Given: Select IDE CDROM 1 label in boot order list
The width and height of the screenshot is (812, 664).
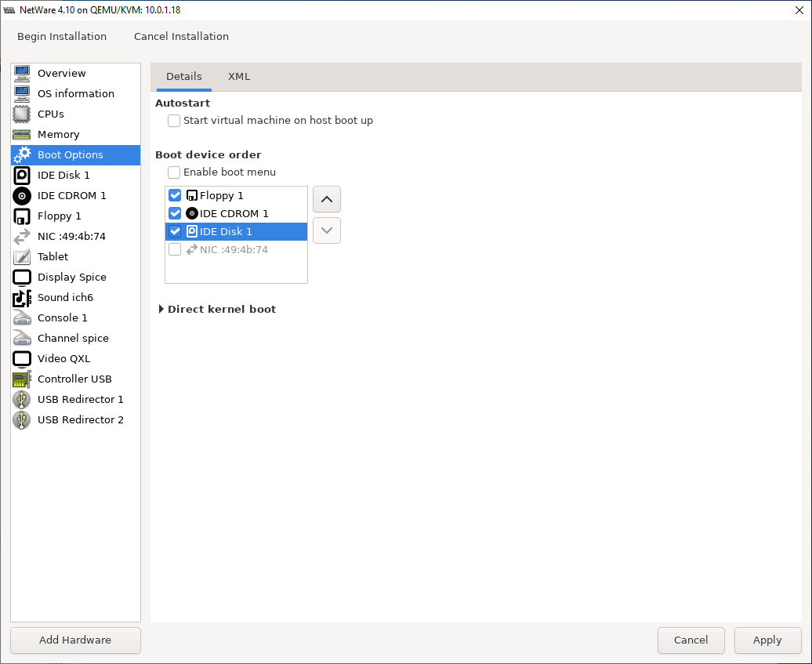Looking at the screenshot, I should [234, 213].
